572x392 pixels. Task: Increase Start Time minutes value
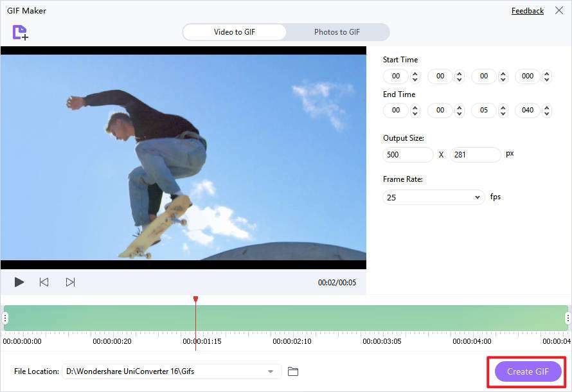tap(460, 73)
